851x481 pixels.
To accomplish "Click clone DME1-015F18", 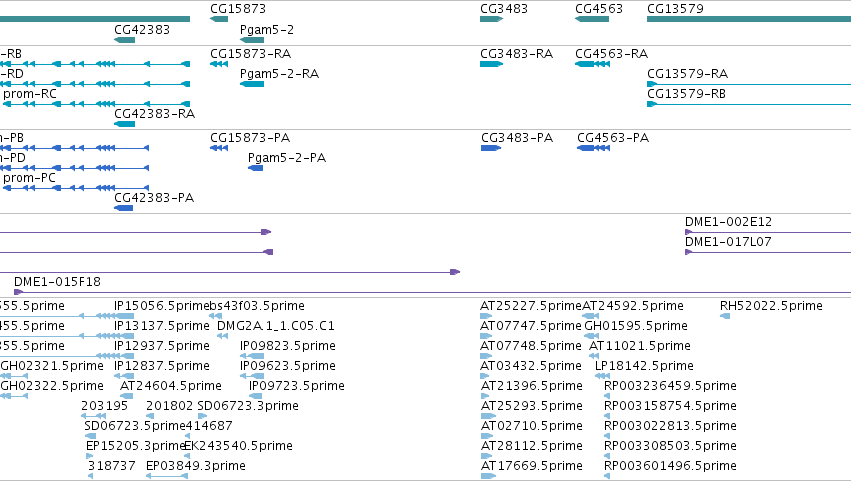I will click(x=57, y=282).
